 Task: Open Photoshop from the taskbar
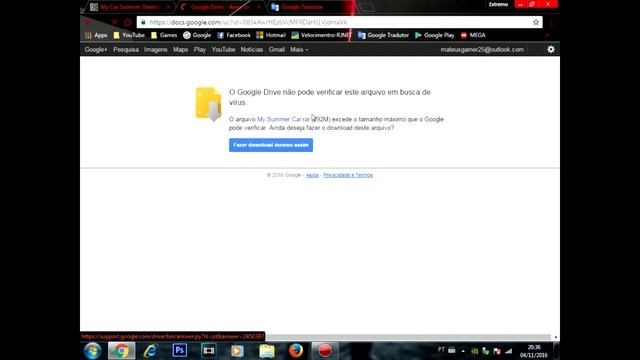click(180, 351)
